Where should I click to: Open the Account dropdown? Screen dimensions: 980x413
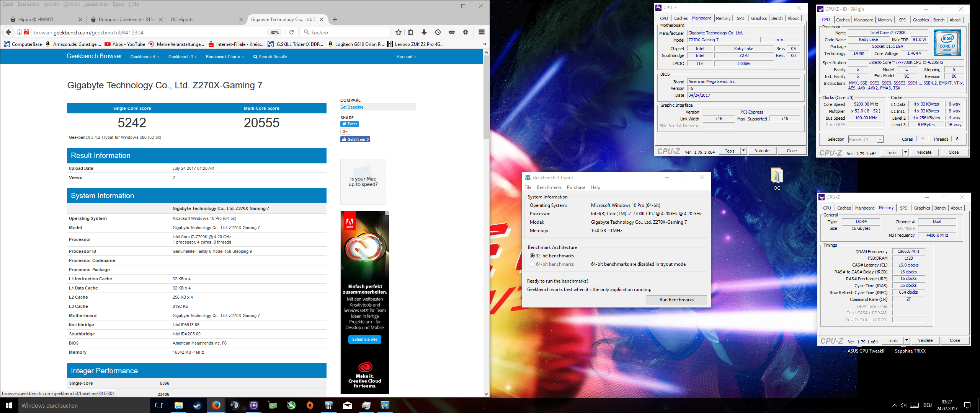click(406, 57)
